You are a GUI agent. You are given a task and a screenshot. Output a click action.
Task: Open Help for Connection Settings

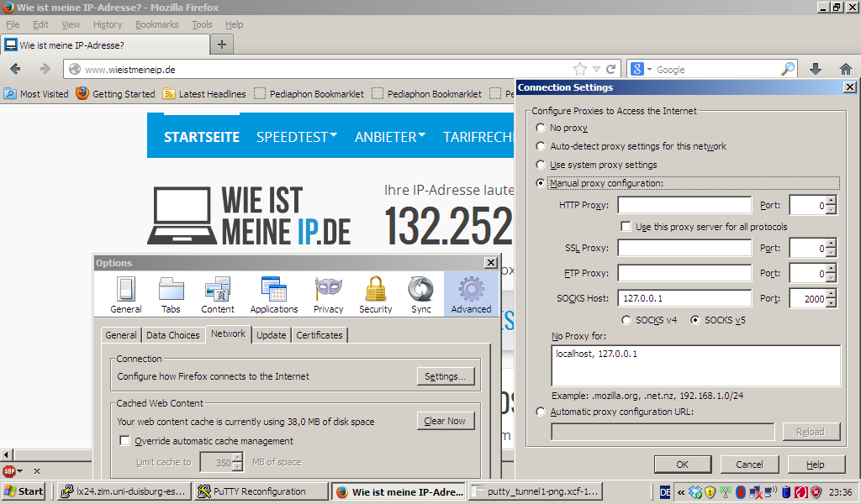point(816,465)
